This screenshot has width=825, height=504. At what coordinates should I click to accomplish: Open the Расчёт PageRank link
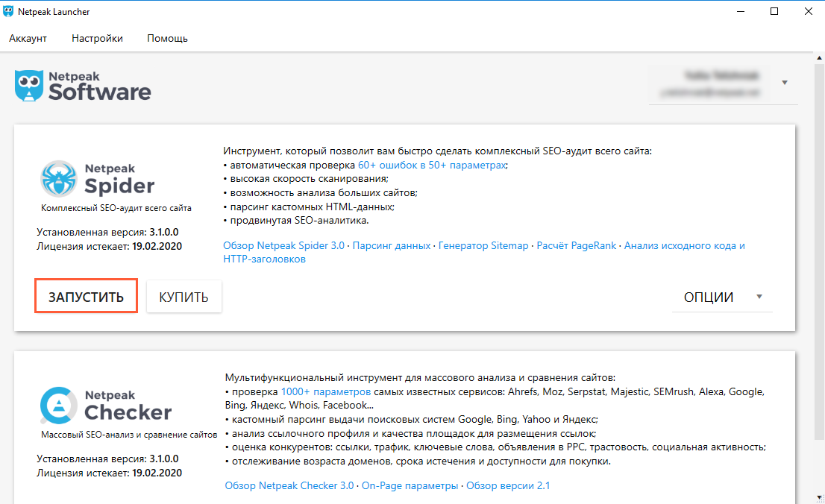tap(576, 246)
